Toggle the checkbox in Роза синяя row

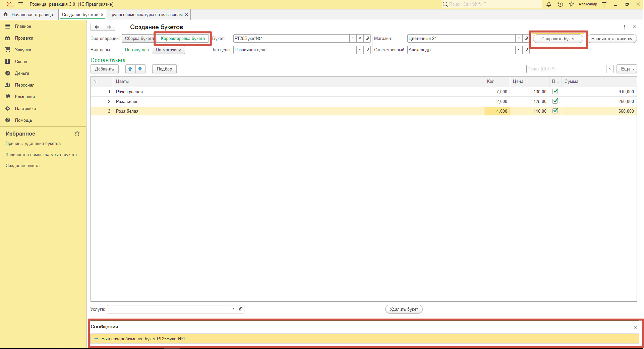point(555,101)
